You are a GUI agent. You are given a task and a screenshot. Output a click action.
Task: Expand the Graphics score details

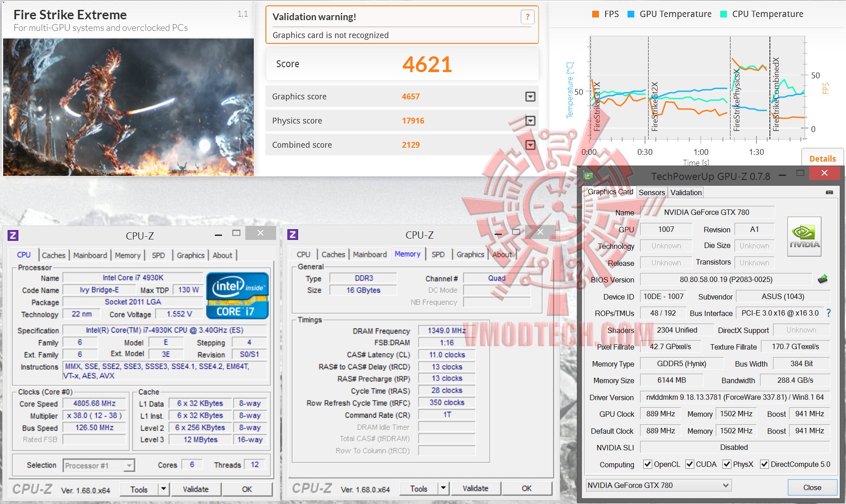(530, 97)
